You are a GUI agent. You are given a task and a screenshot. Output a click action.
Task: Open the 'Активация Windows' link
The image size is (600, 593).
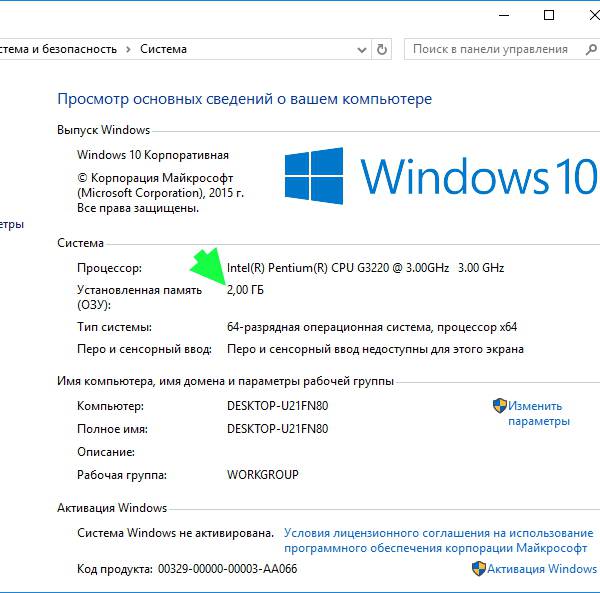pyautogui.click(x=542, y=569)
